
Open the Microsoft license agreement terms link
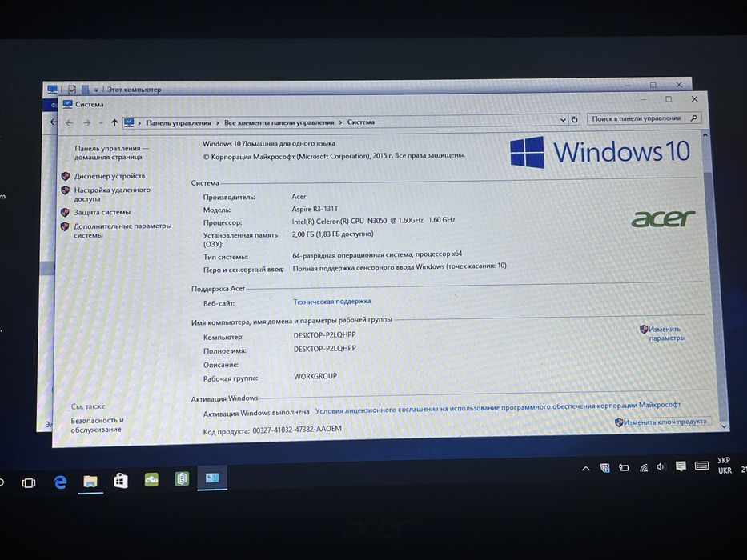pos(497,408)
